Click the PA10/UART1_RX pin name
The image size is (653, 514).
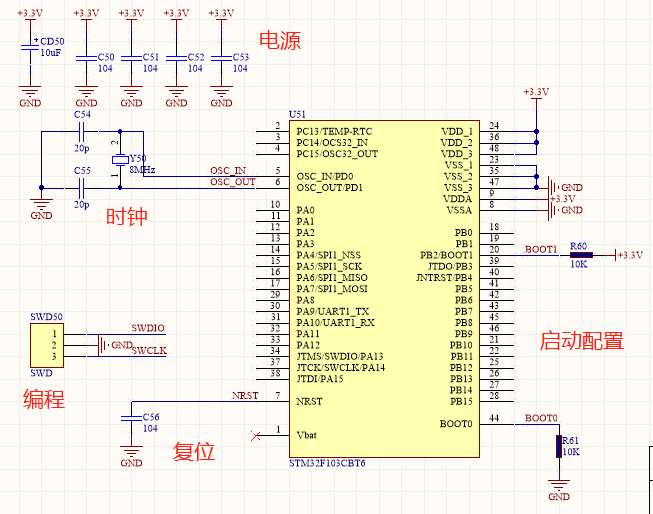335,323
